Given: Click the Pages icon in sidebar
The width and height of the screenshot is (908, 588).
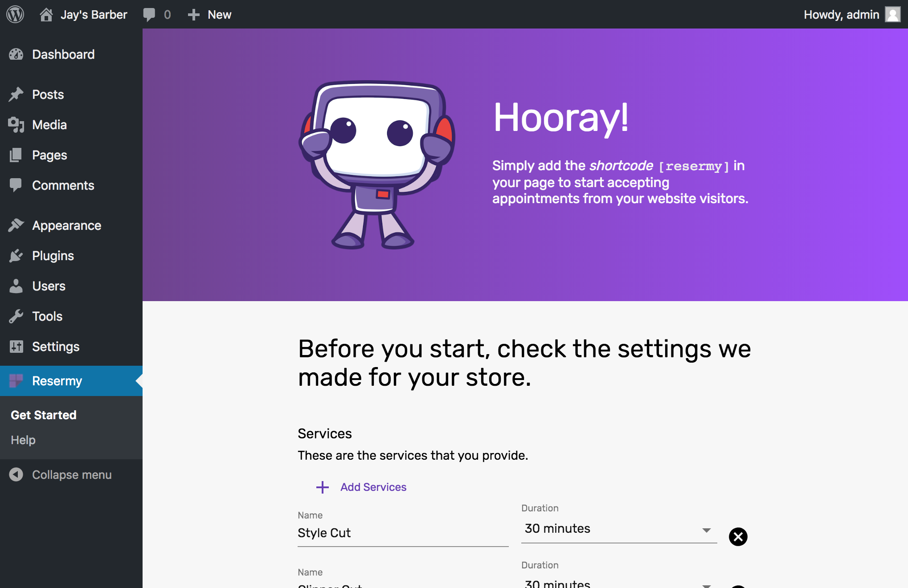Looking at the screenshot, I should [16, 155].
